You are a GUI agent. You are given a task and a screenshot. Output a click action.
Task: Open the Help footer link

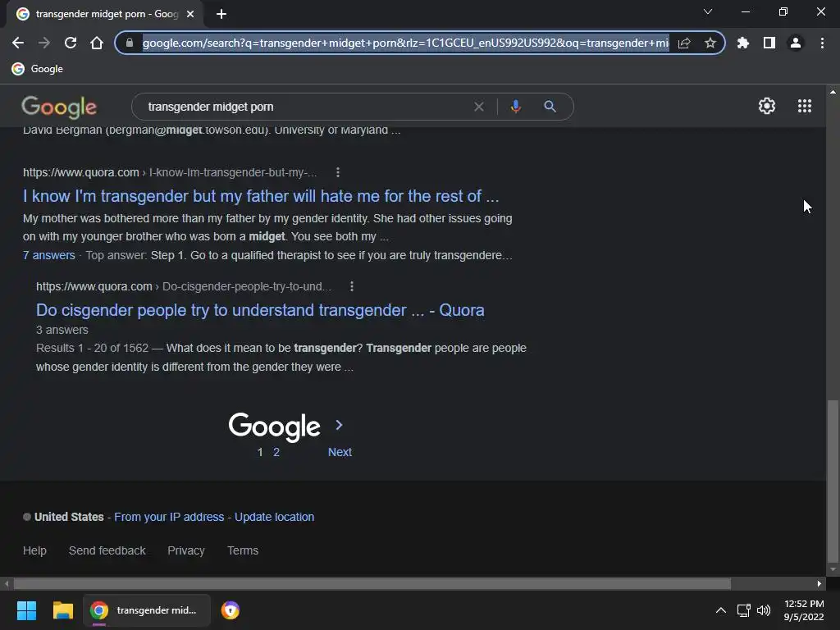[x=34, y=550]
